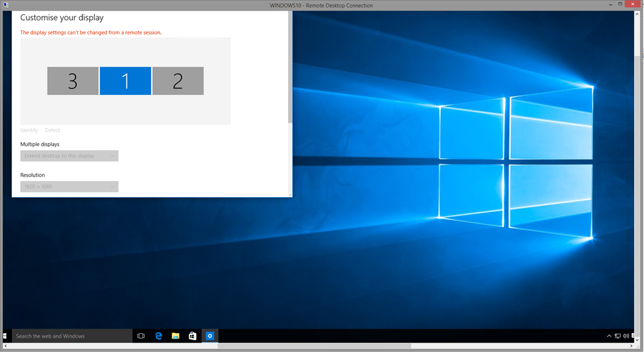Open the Windows Store taskbar icon

click(x=192, y=336)
